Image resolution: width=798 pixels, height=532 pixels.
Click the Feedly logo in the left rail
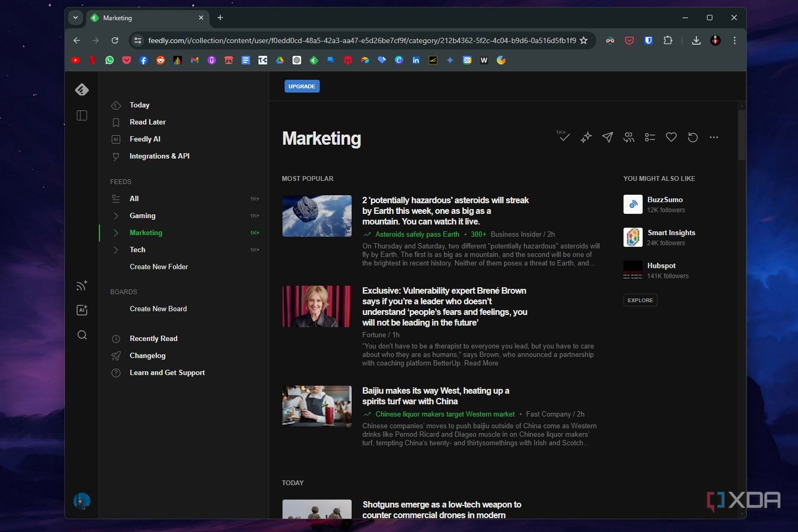pos(82,89)
